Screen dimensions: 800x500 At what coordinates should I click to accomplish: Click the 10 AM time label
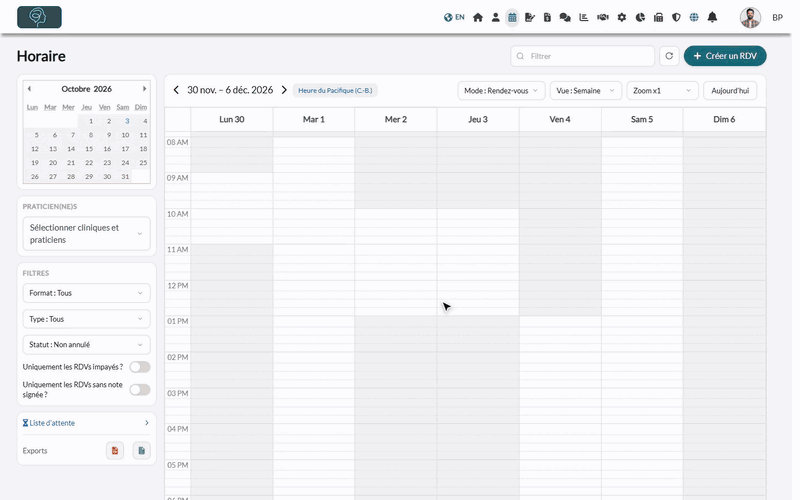(x=178, y=214)
